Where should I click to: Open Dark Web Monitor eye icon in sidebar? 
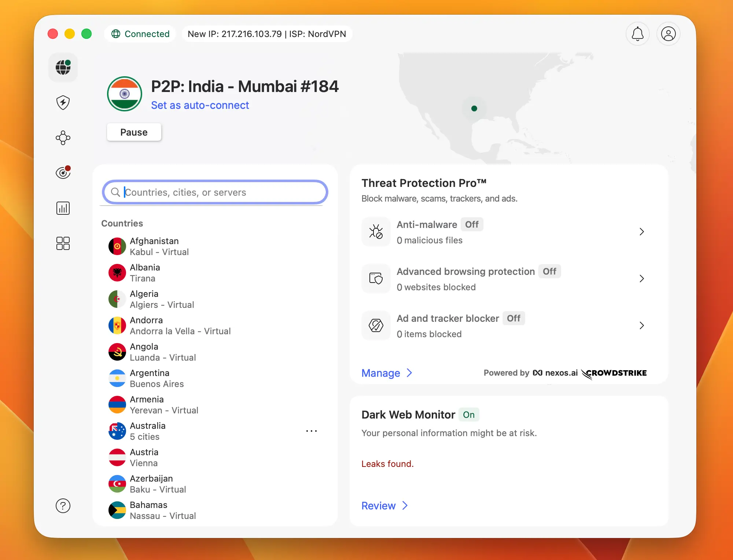(x=63, y=173)
